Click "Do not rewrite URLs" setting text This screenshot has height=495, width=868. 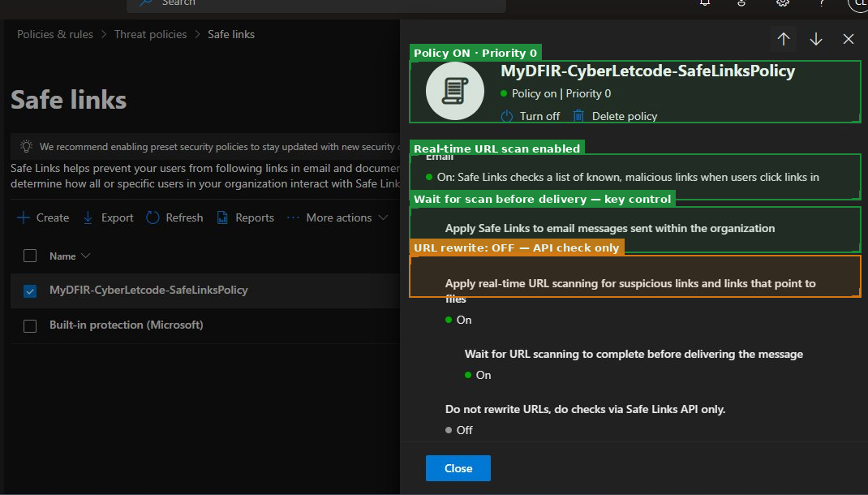point(585,409)
